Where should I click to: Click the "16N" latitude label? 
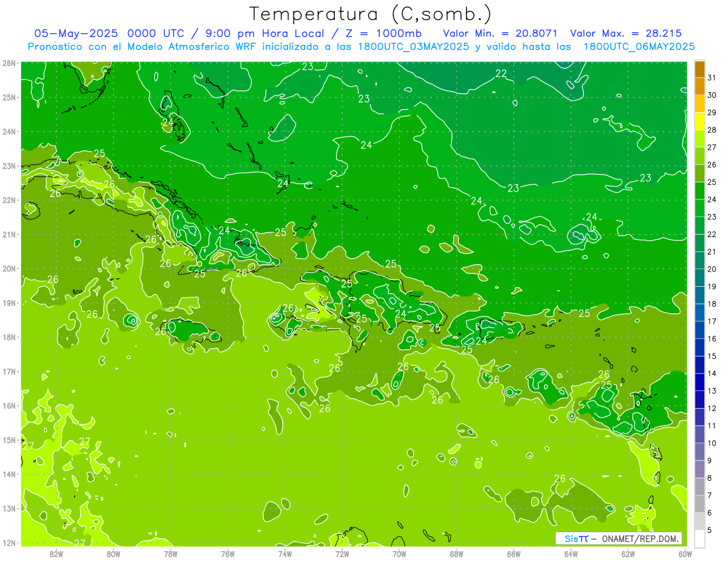(x=9, y=406)
